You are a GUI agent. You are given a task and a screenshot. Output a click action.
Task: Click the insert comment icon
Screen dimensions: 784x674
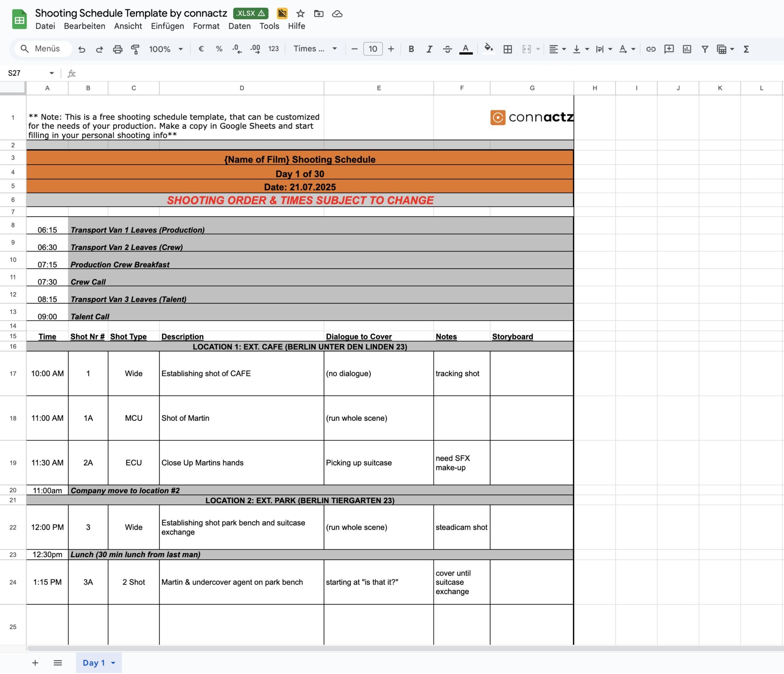[x=669, y=49]
